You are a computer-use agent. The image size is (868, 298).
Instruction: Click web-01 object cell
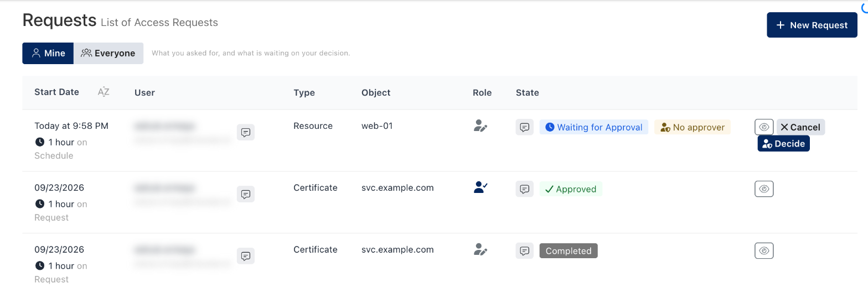(x=377, y=126)
